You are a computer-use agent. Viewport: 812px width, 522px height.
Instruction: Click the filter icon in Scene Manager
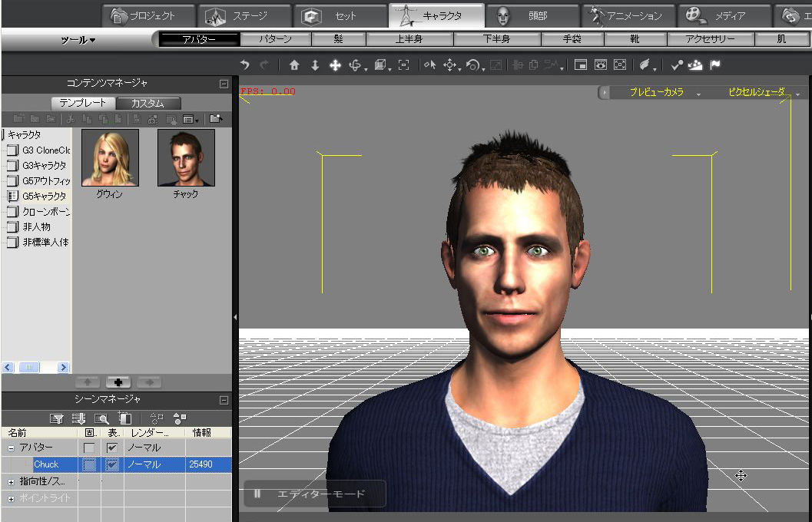[x=56, y=418]
